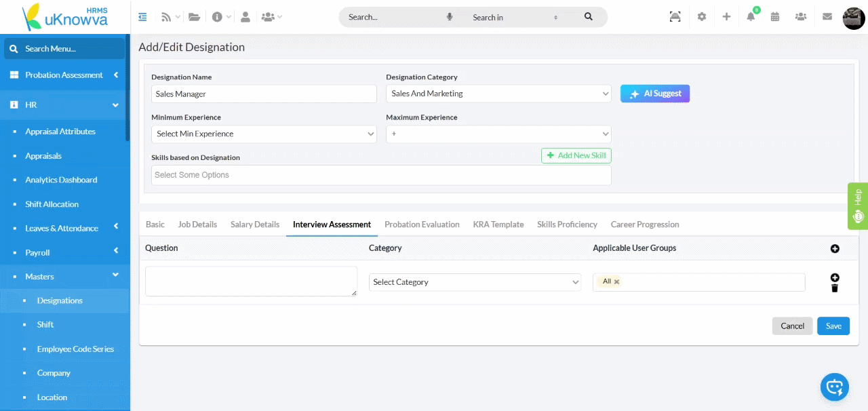Viewport: 868px width, 411px height.
Task: Switch to the Basic tab
Action: point(155,224)
